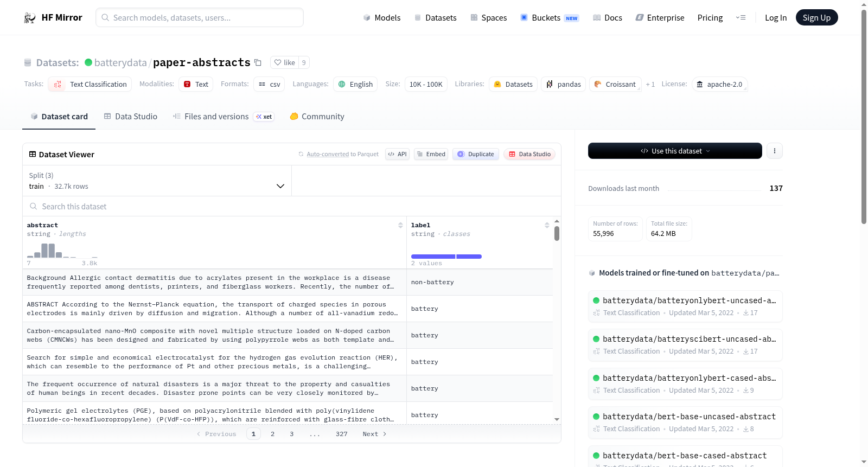Click the label classes distribution bar
The image size is (868, 467).
pyautogui.click(x=446, y=257)
